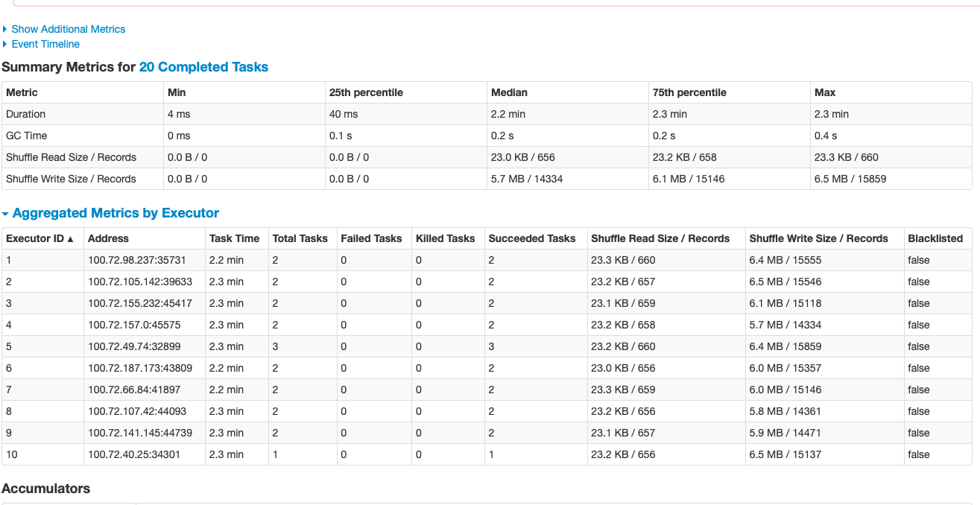The image size is (980, 505).
Task: Click 5.7 MB / 14334 in summary metrics
Action: click(527, 179)
